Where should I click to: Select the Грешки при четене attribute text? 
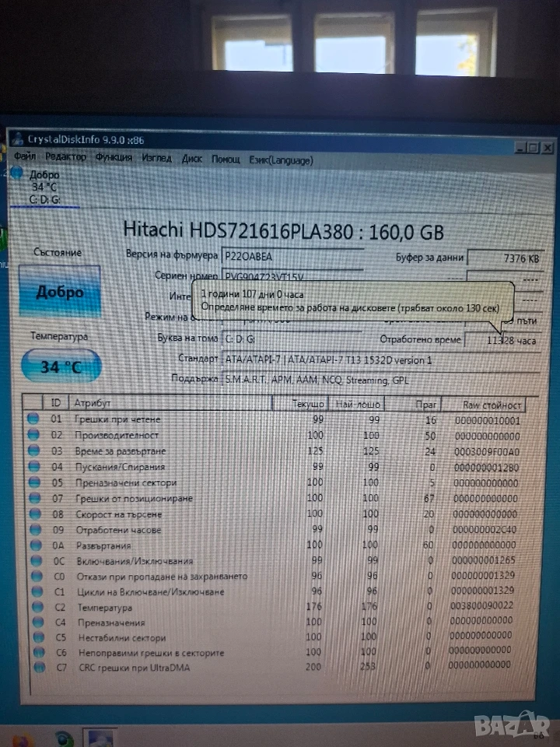click(x=117, y=419)
